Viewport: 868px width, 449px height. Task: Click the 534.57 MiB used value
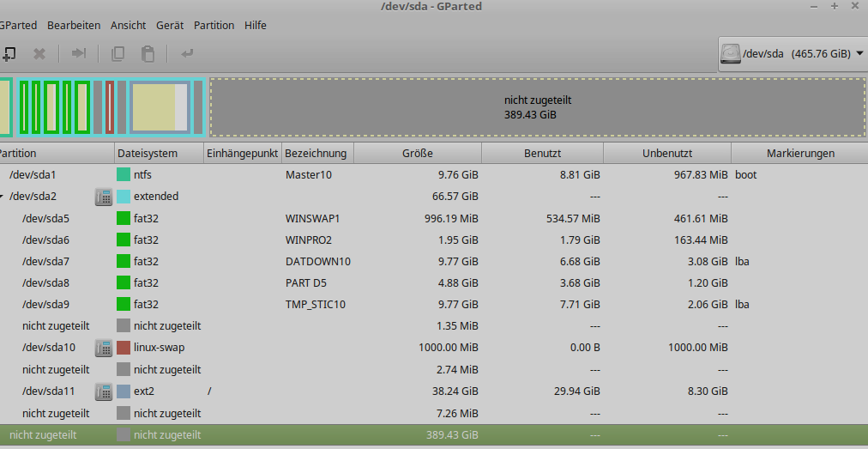(573, 218)
